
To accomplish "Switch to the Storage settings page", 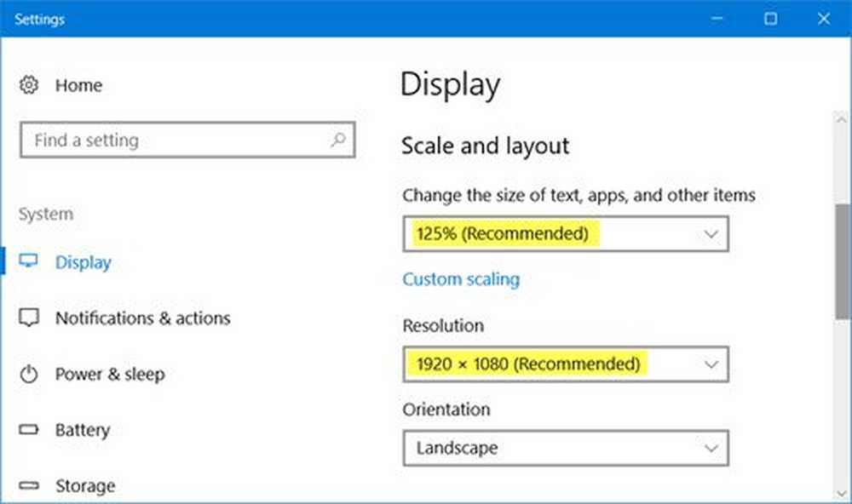I will tap(85, 486).
